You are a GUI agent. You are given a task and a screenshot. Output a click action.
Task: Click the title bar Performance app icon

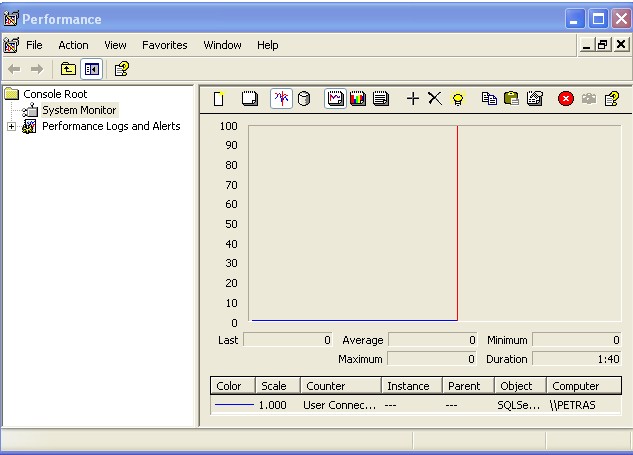point(11,19)
